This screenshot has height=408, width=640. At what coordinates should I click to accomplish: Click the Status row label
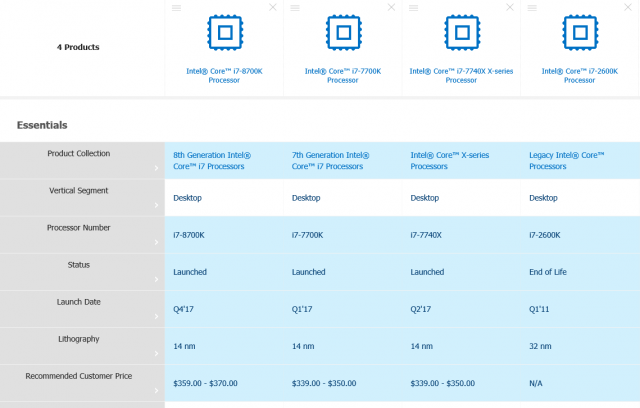click(79, 265)
